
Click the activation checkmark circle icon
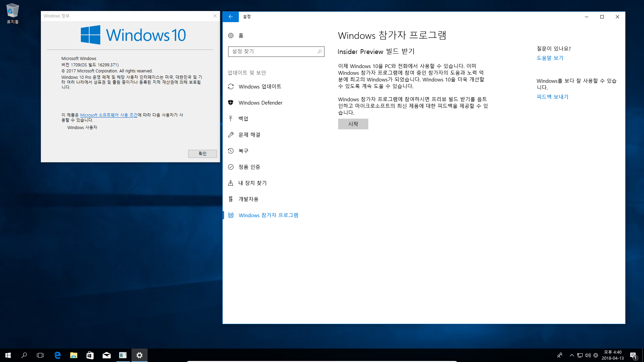coord(231,167)
